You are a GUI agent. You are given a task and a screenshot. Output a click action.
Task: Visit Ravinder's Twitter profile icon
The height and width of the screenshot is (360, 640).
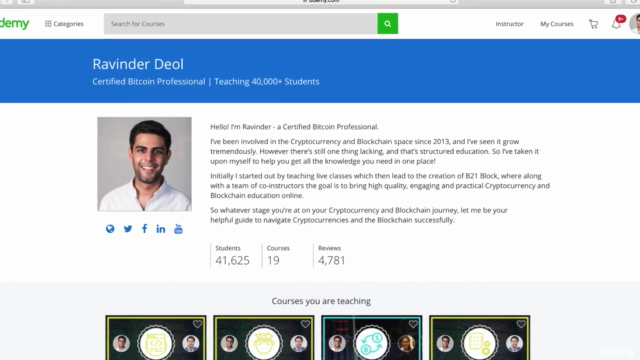[128, 229]
